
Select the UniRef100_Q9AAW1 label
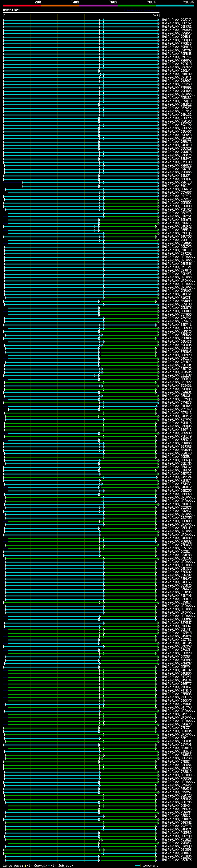pyautogui.click(x=177, y=393)
